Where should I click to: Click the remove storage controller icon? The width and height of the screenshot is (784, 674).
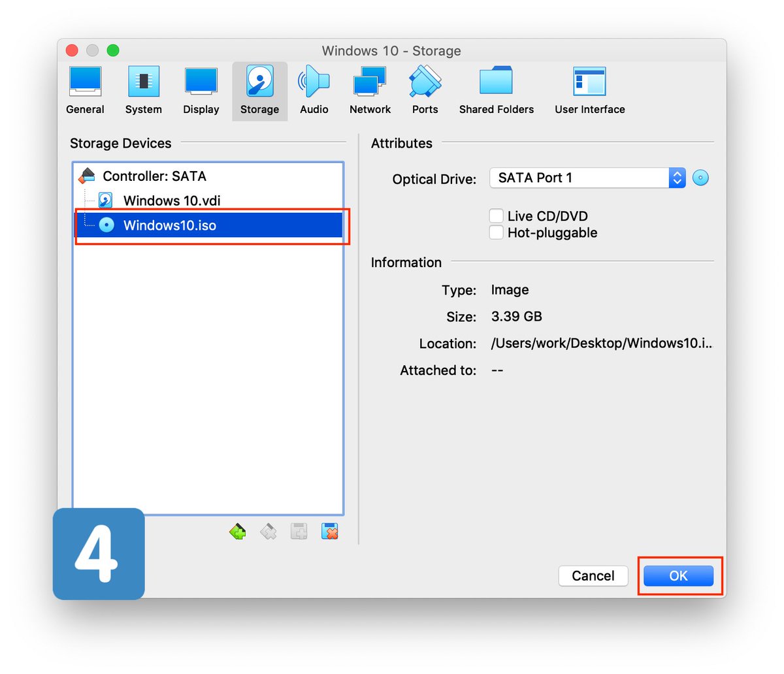(269, 532)
